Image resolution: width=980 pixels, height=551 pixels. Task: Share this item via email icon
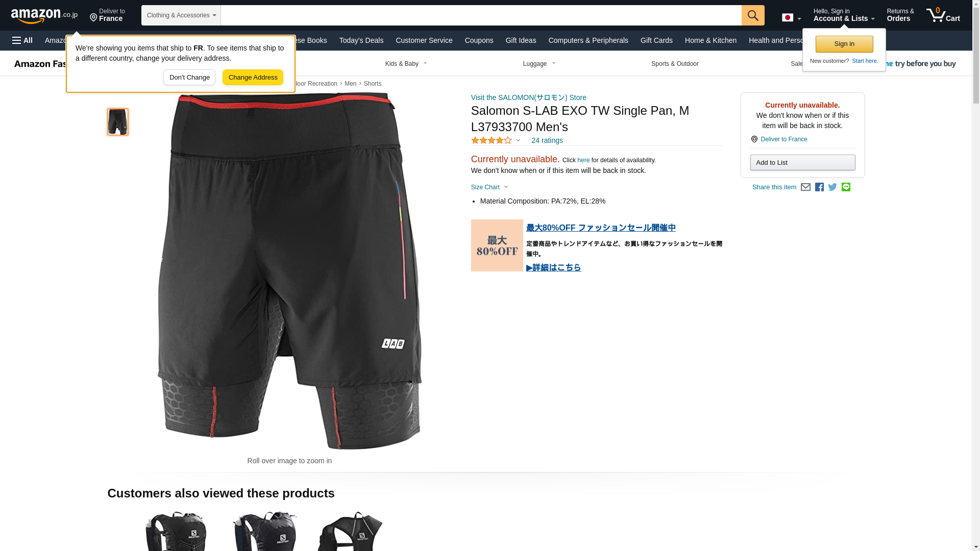click(x=805, y=187)
